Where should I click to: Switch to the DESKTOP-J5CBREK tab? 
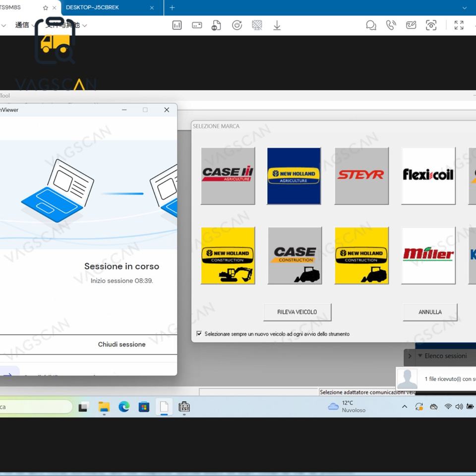click(92, 7)
